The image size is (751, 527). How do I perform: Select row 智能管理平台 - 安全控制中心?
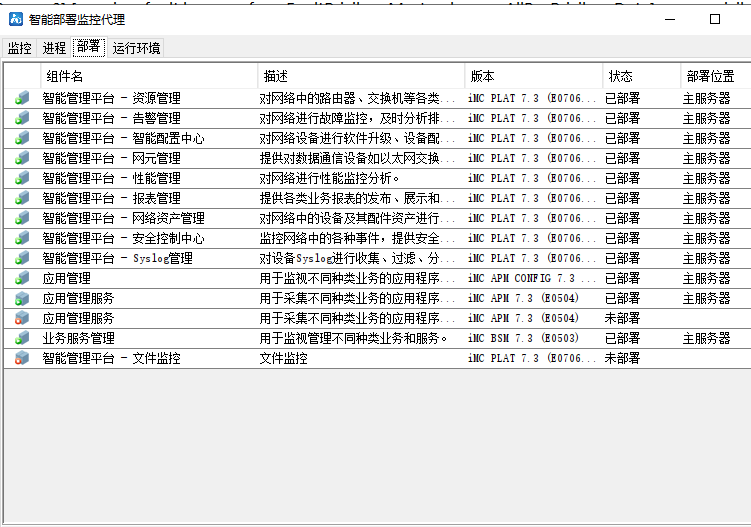click(377, 238)
